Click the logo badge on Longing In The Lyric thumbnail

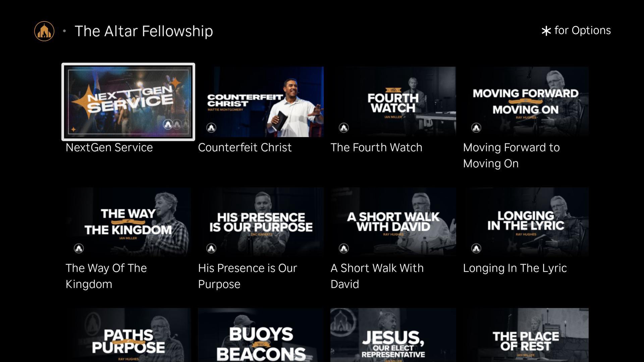pos(476,248)
